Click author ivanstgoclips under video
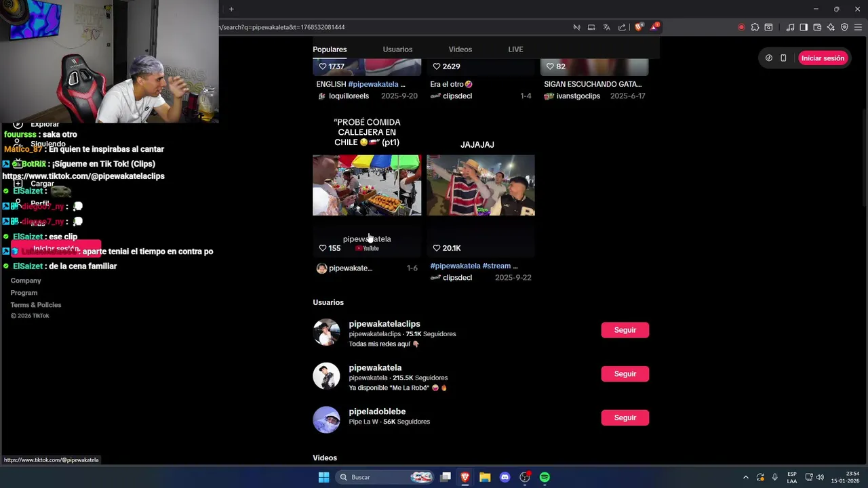The image size is (868, 488). (x=578, y=96)
